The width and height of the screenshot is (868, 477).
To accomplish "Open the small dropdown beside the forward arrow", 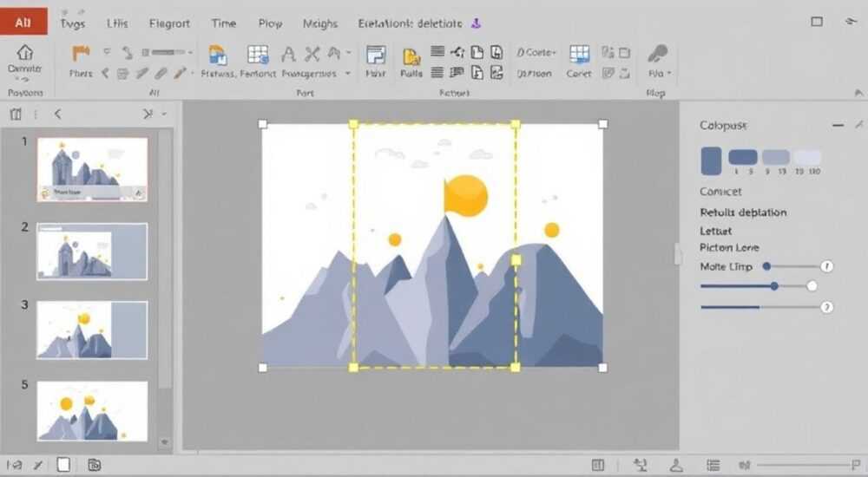I will (x=164, y=114).
